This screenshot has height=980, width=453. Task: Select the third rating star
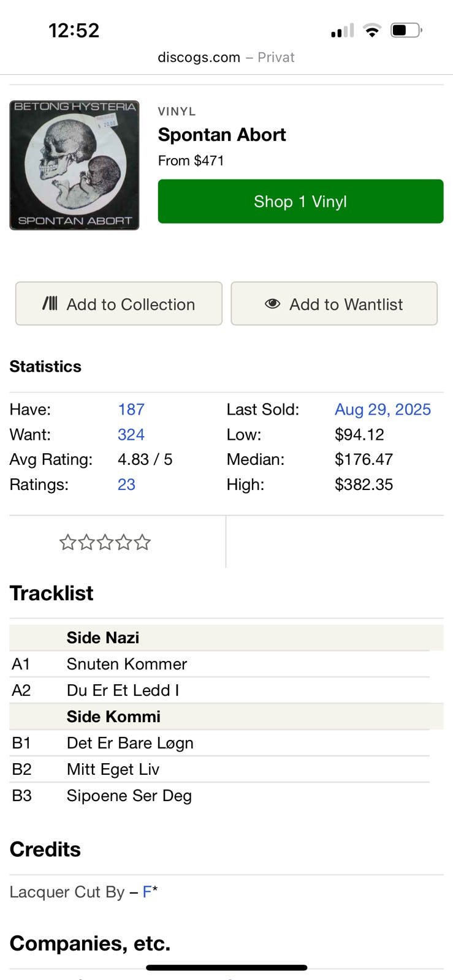(x=105, y=542)
